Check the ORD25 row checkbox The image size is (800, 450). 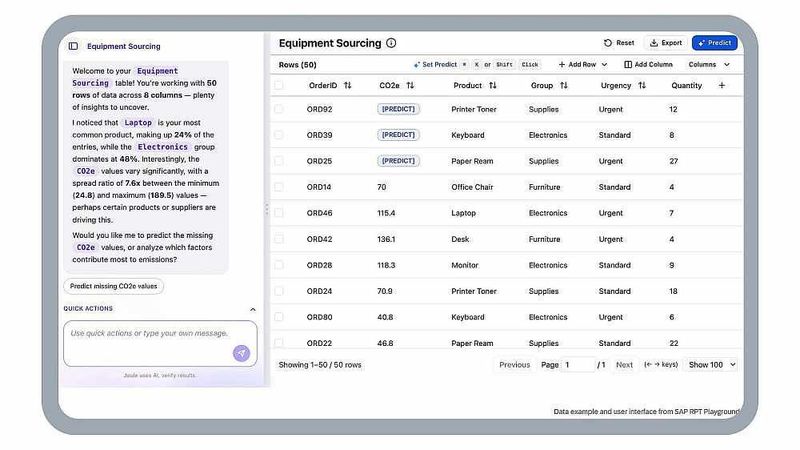[x=279, y=161]
